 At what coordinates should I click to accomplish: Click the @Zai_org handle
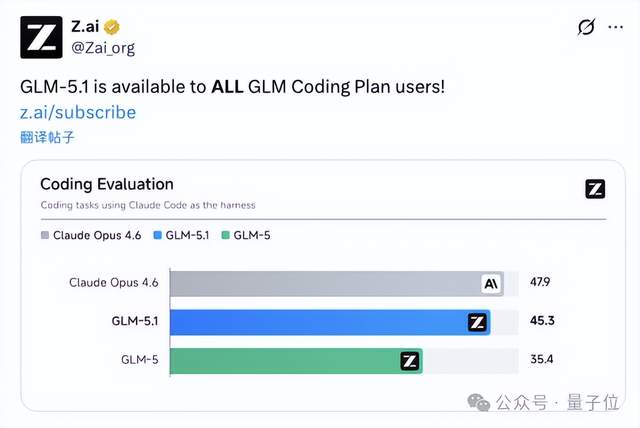[103, 47]
